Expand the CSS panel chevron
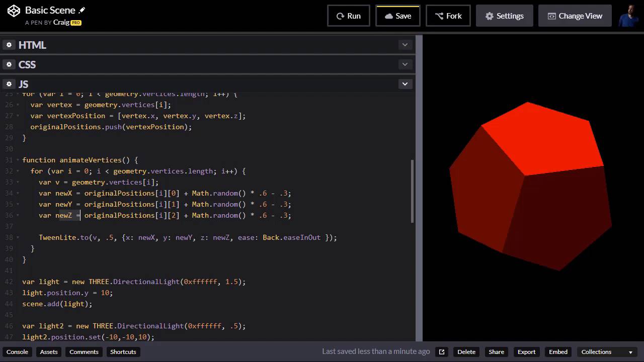 [405, 64]
